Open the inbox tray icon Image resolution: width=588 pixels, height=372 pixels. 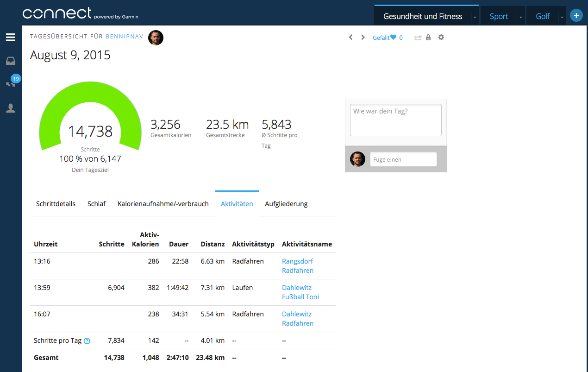point(11,61)
